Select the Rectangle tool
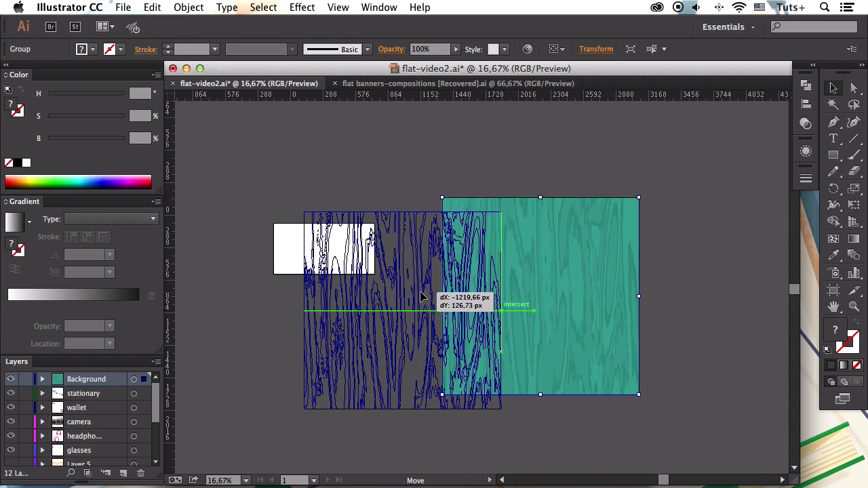This screenshot has height=488, width=868. coord(833,155)
